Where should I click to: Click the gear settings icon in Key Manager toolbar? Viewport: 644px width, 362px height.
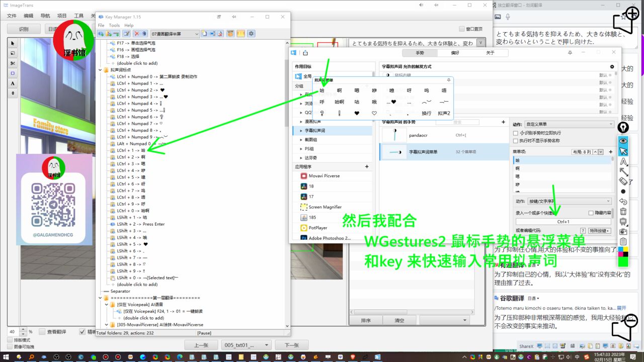coord(251,34)
